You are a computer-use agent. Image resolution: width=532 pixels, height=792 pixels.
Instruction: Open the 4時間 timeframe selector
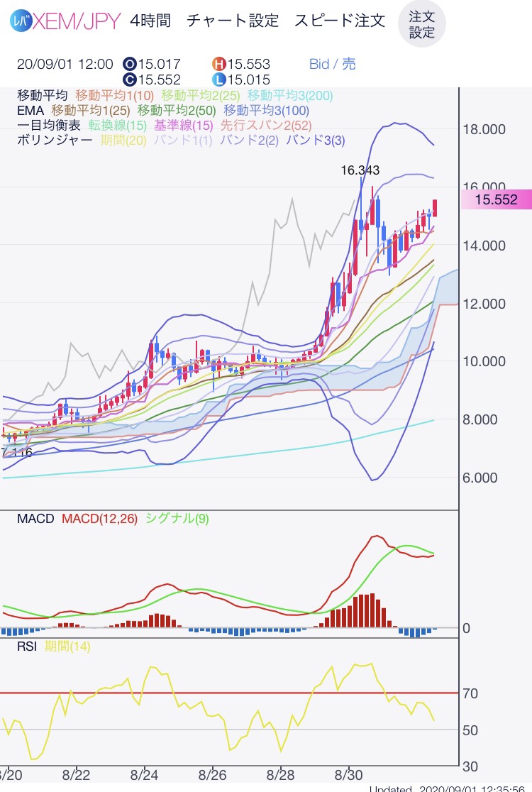pos(150,21)
